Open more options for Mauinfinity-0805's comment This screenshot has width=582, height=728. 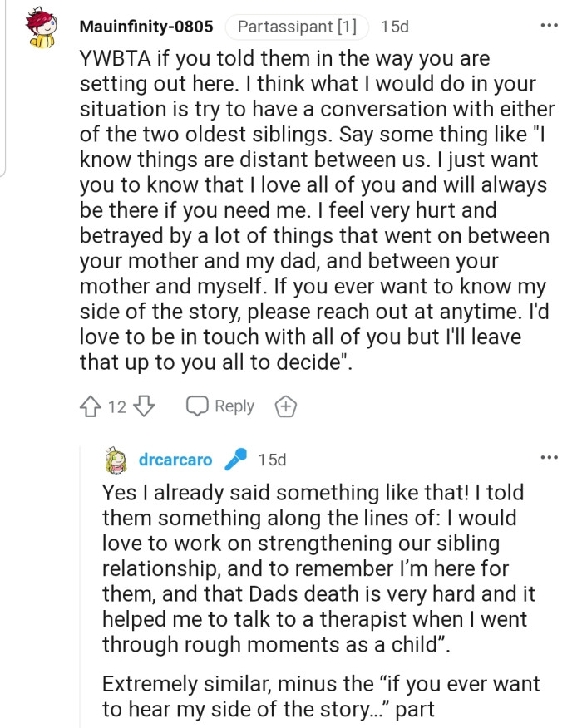coord(549,26)
